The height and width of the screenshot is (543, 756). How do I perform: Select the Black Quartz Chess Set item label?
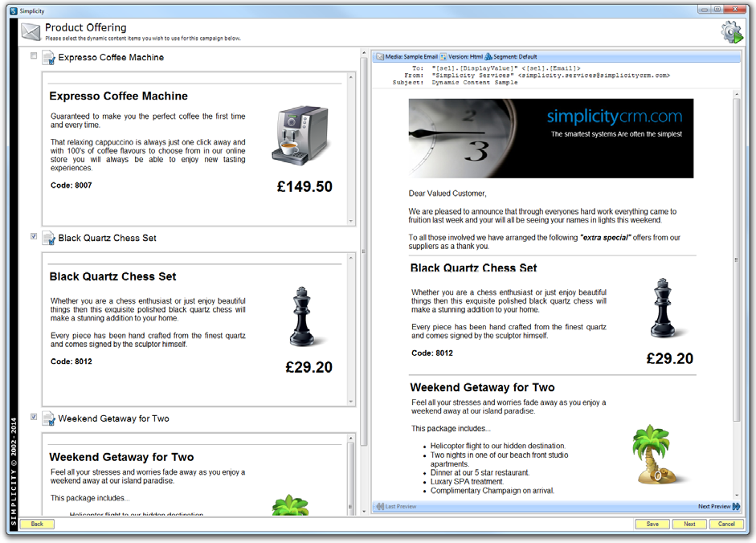107,238
